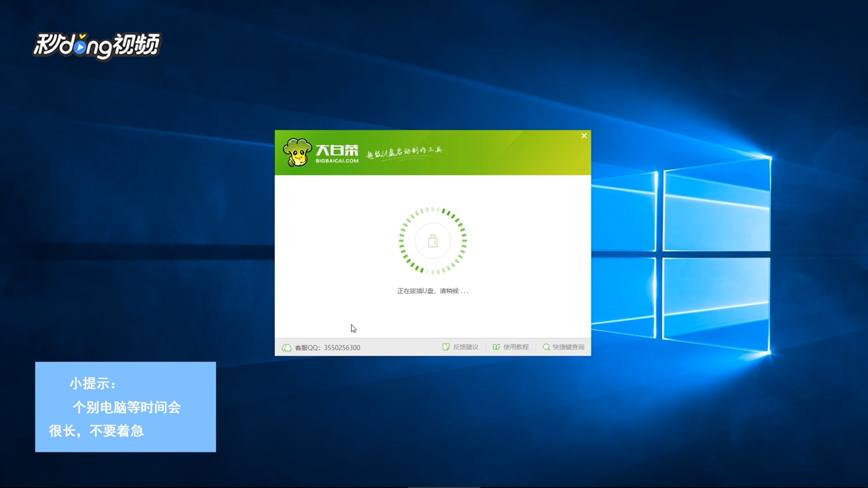This screenshot has width=868, height=488.
Task: Click the 大白菜 brand name text
Action: 337,150
